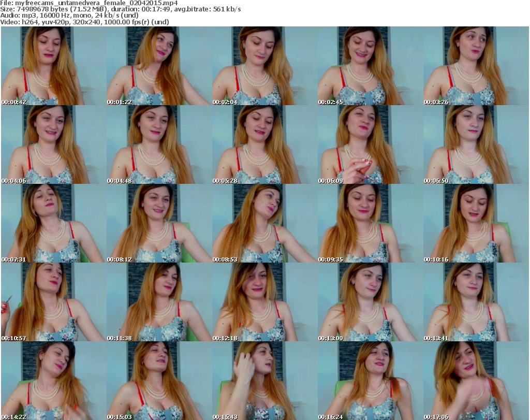530x420 pixels.
Task: Choose the frame at 00:11:38
Action: pos(159,302)
